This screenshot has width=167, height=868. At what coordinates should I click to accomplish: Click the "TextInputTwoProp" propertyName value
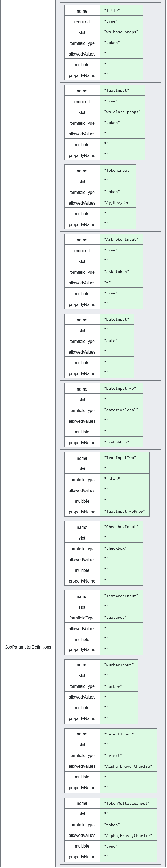coord(124,511)
